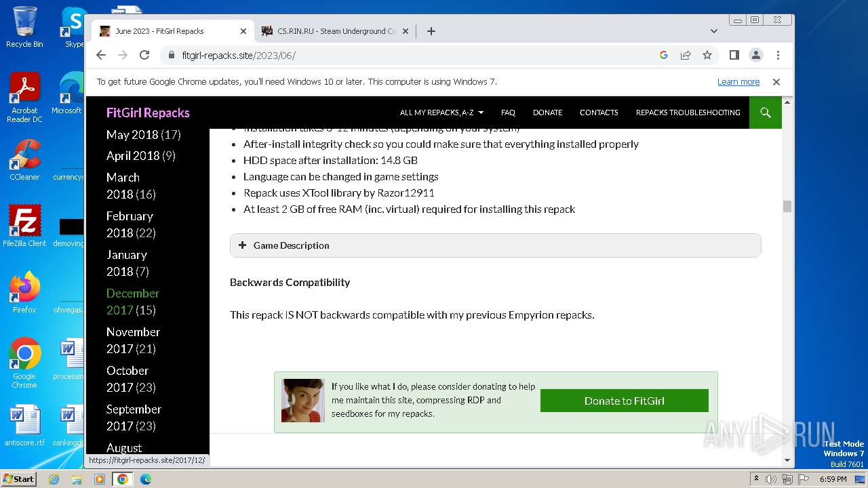868x488 pixels.
Task: Open the tab search dropdown arrow
Action: pos(714,31)
